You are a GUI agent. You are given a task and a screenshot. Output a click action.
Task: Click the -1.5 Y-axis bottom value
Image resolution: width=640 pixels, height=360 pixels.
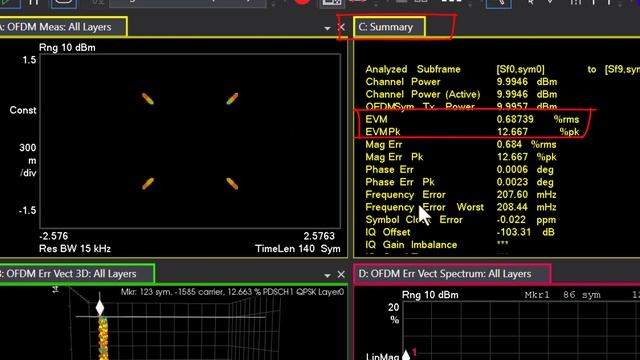pyautogui.click(x=27, y=210)
